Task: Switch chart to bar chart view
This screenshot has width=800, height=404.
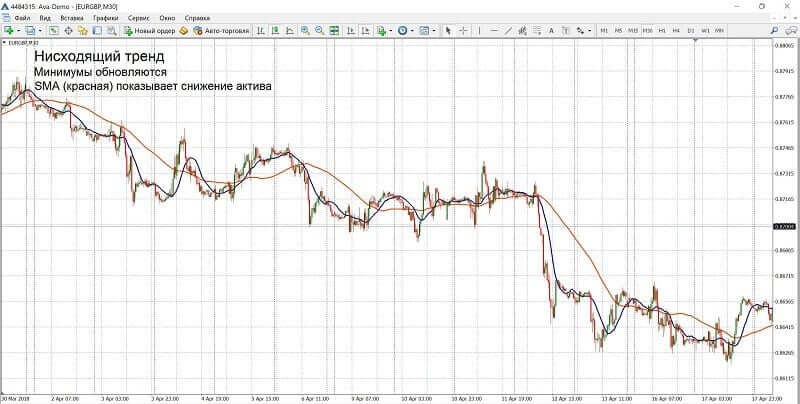Action: [x=260, y=31]
